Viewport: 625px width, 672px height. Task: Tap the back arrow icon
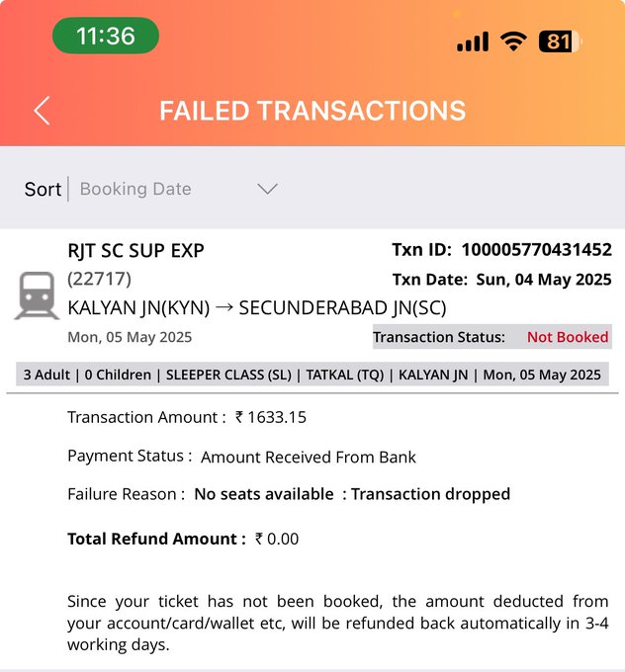tap(43, 111)
